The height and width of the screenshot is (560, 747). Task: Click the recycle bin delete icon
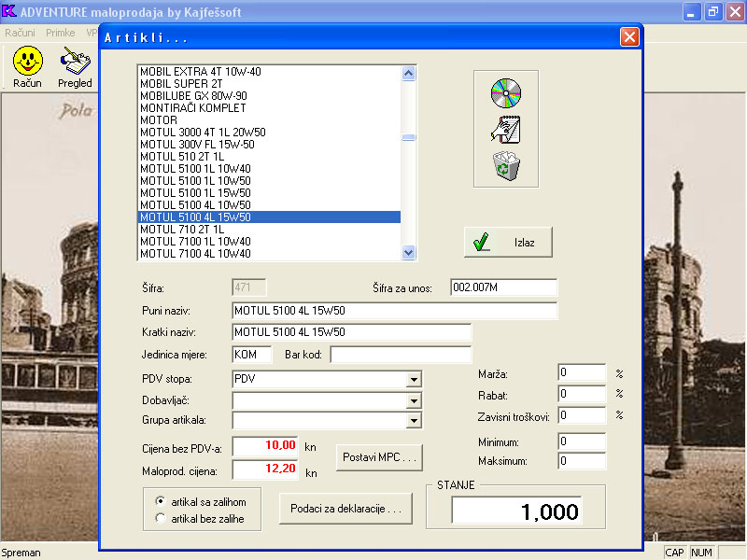[506, 166]
